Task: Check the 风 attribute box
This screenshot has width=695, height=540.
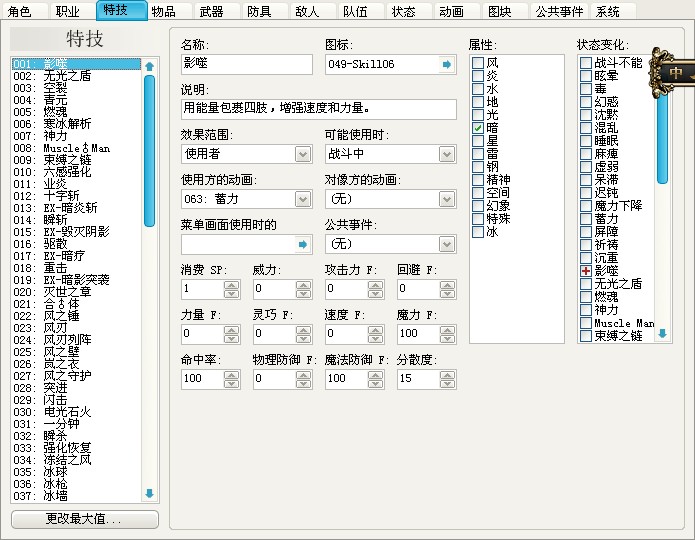Action: pos(478,63)
